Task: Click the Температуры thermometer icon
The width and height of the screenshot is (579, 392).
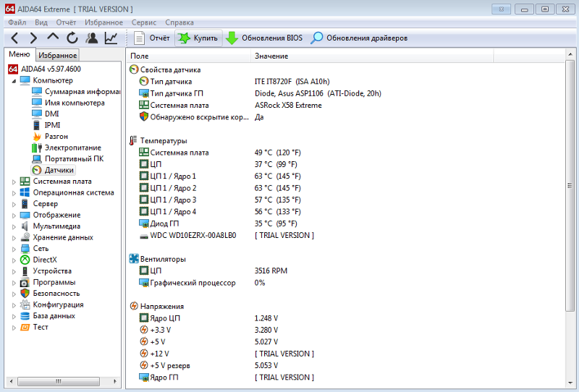Action: (x=133, y=140)
